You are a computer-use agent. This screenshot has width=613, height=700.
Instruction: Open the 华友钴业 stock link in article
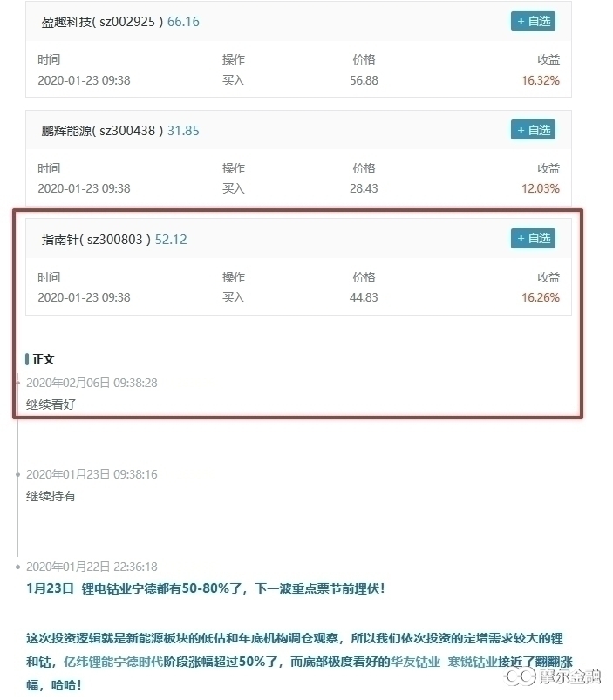[x=415, y=662]
